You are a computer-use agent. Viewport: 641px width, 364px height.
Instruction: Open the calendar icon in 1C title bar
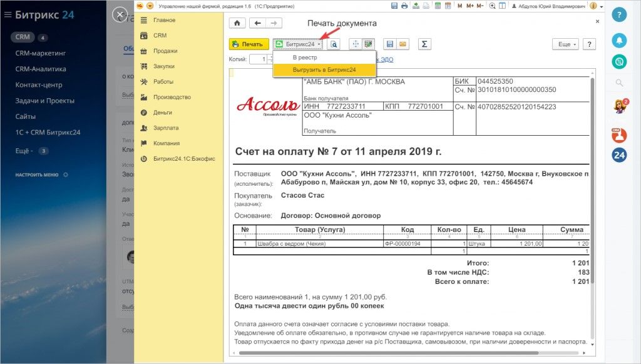448,6
